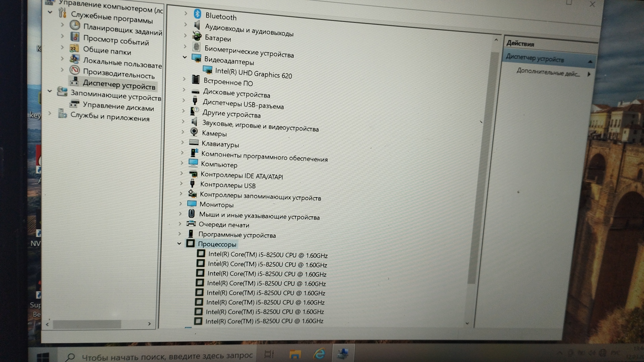This screenshot has height=362, width=644.
Task: Select Intel(R) UHD Graphics 620 adapter
Action: point(253,73)
